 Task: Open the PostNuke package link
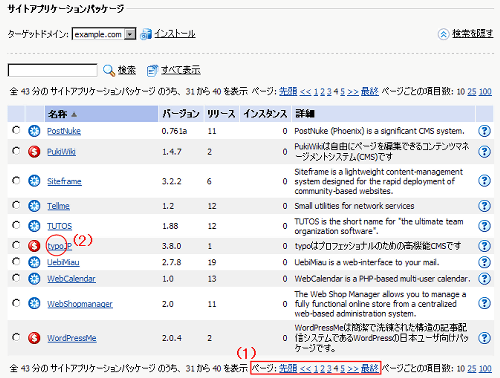tap(64, 131)
